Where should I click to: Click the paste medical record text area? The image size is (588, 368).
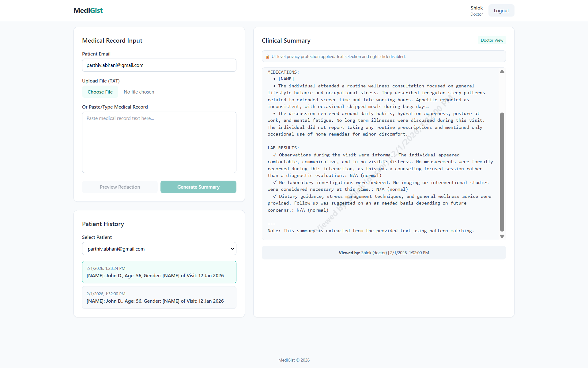(159, 142)
